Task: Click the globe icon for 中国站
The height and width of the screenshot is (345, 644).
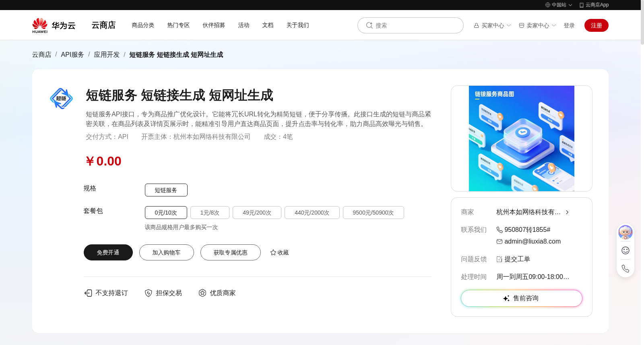Action: click(548, 5)
